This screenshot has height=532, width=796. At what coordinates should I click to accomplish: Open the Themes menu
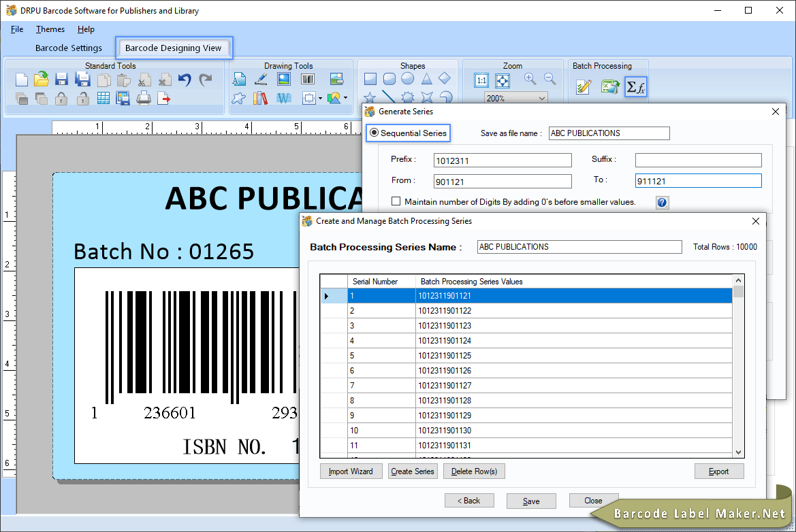pyautogui.click(x=50, y=29)
